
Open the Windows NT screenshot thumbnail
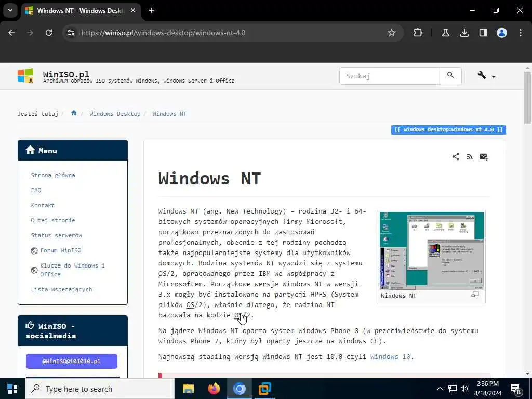click(x=432, y=250)
